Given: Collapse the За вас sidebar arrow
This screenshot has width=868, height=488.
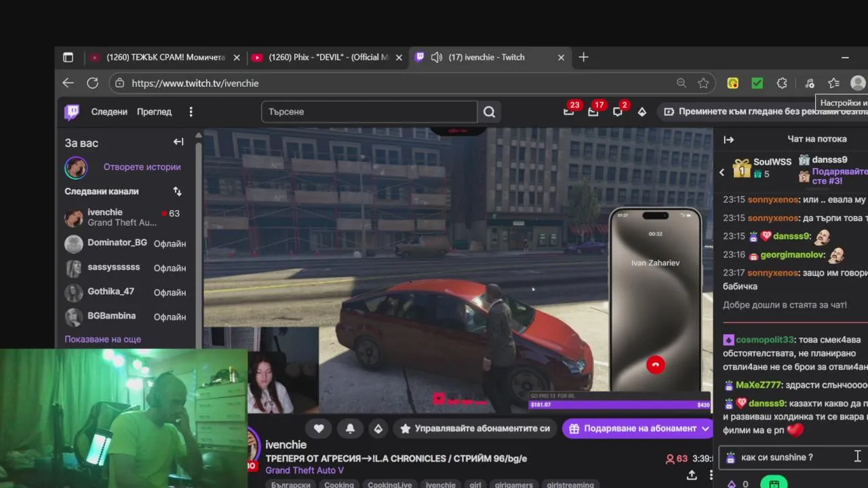Looking at the screenshot, I should 178,142.
